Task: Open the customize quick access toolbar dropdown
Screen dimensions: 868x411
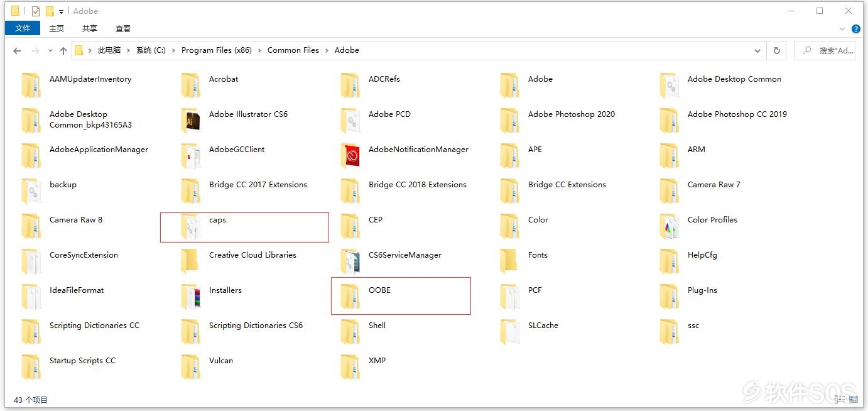Action: coord(61,11)
